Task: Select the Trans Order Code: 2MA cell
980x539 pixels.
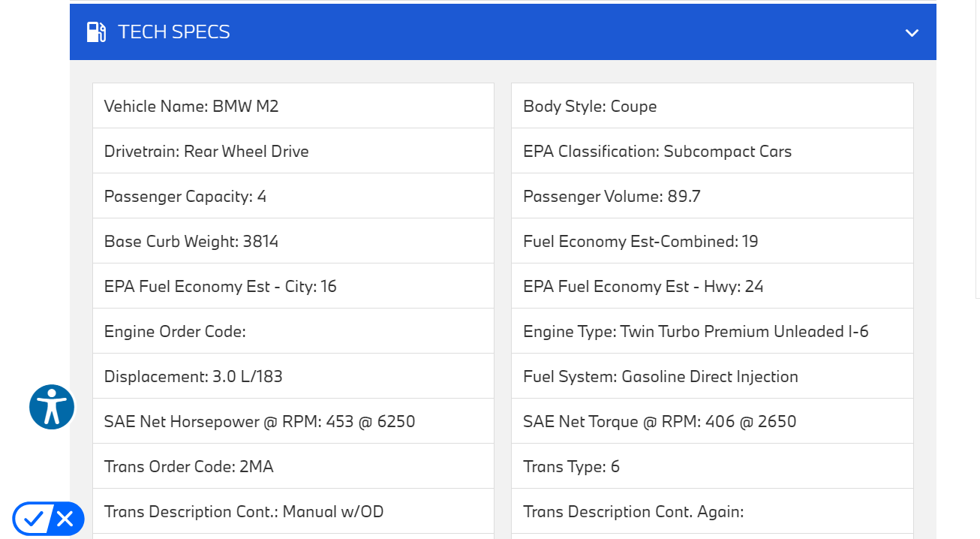Action: click(x=293, y=466)
